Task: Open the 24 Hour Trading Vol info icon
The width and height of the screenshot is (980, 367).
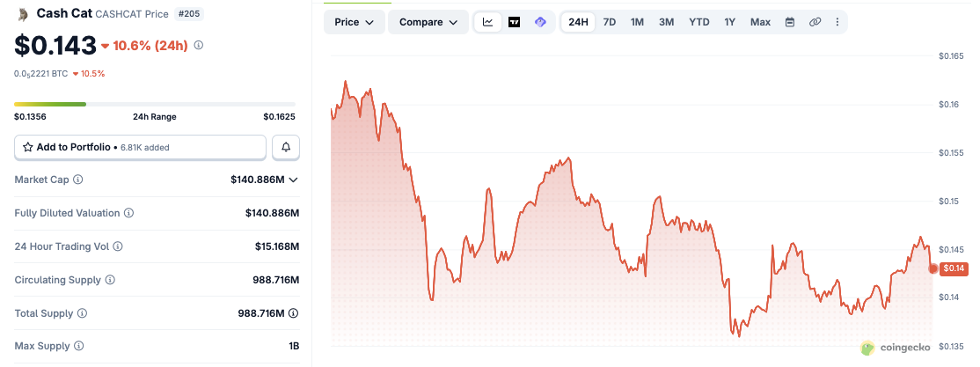Action: [118, 246]
